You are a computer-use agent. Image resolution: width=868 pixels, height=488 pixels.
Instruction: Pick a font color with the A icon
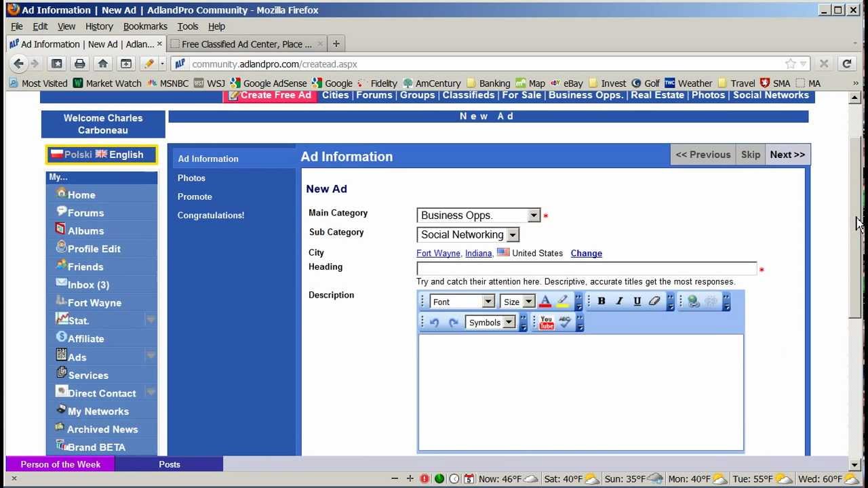(x=545, y=301)
